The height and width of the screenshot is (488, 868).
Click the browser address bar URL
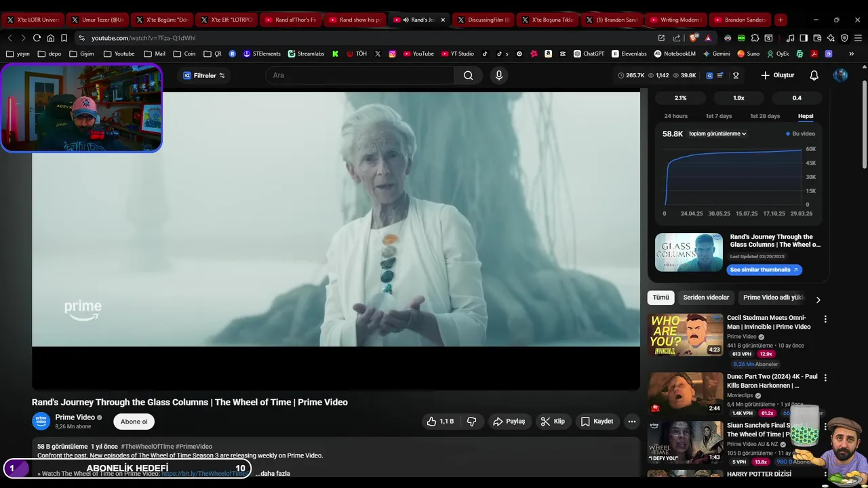(x=143, y=38)
